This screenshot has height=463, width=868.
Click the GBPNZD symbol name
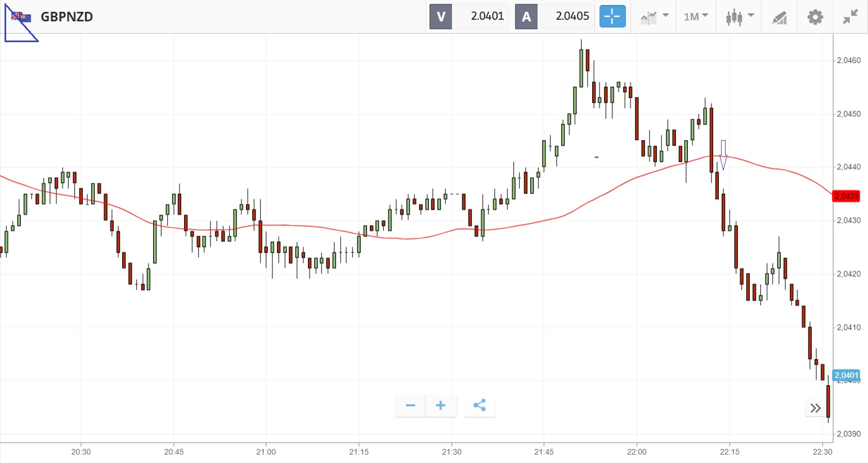[67, 17]
